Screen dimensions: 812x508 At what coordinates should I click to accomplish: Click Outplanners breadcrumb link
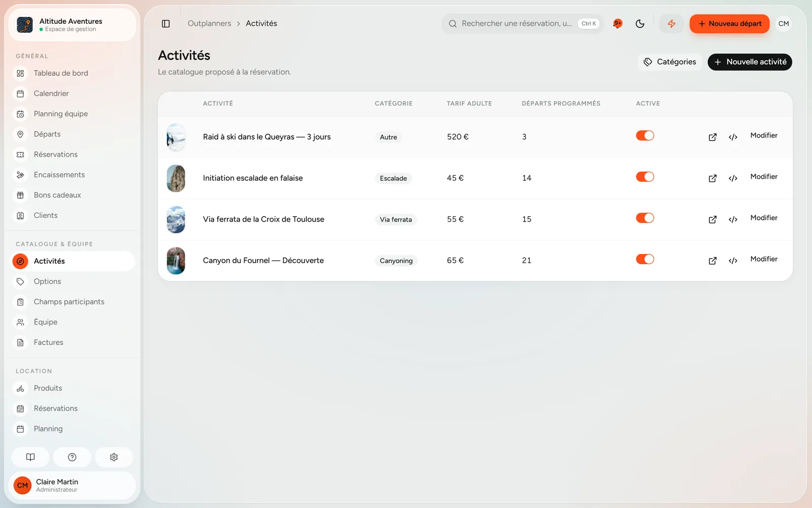coord(209,23)
